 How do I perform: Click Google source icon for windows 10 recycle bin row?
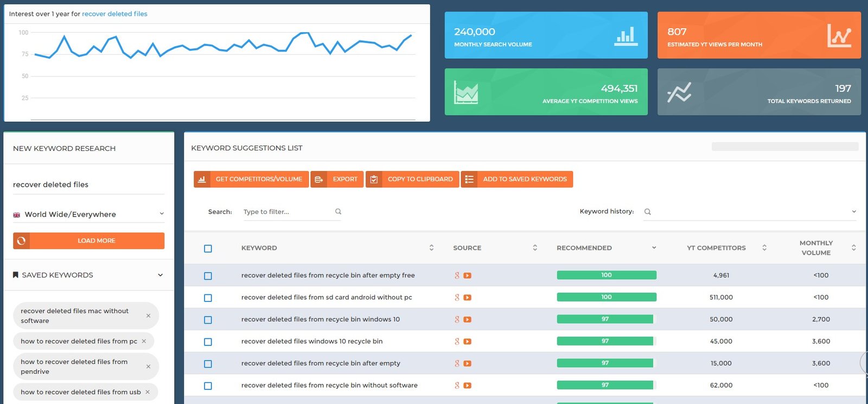pos(457,342)
